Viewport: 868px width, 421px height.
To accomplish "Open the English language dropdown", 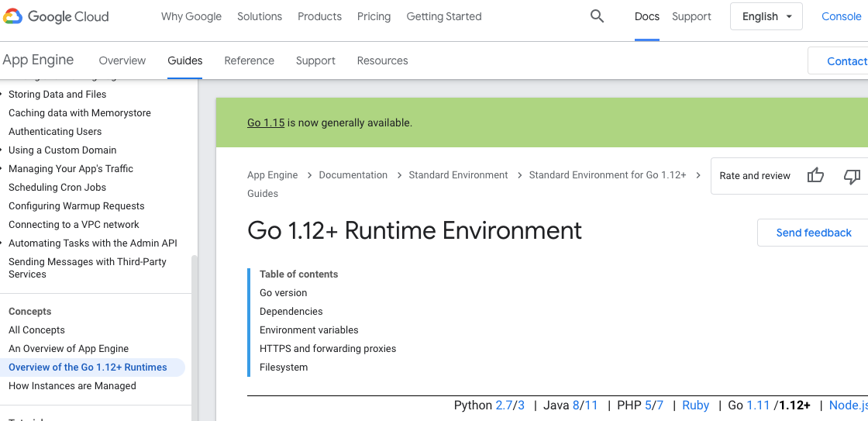I will [766, 16].
